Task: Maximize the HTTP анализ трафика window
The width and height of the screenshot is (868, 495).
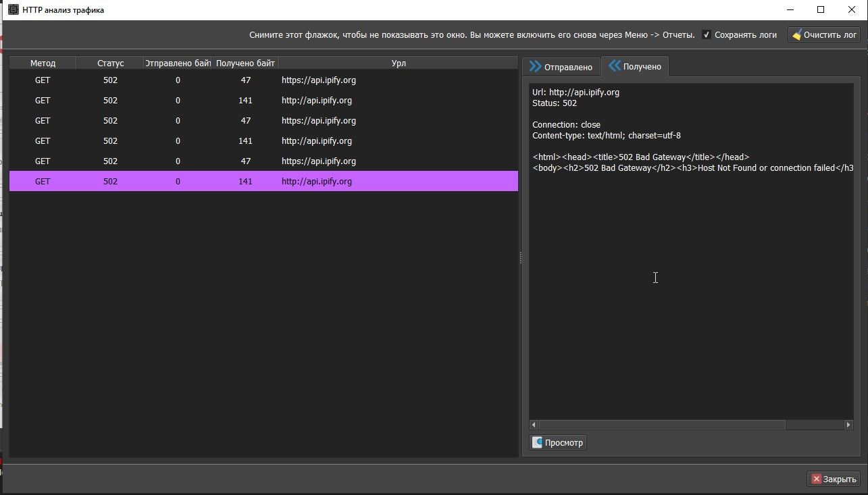Action: pos(821,10)
